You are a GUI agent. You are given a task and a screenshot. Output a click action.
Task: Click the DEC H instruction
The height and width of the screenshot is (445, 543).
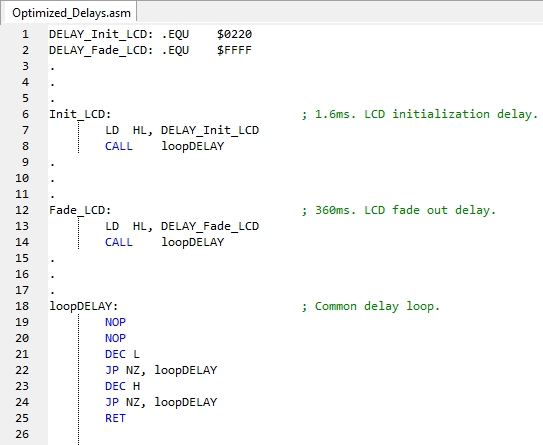tap(122, 386)
